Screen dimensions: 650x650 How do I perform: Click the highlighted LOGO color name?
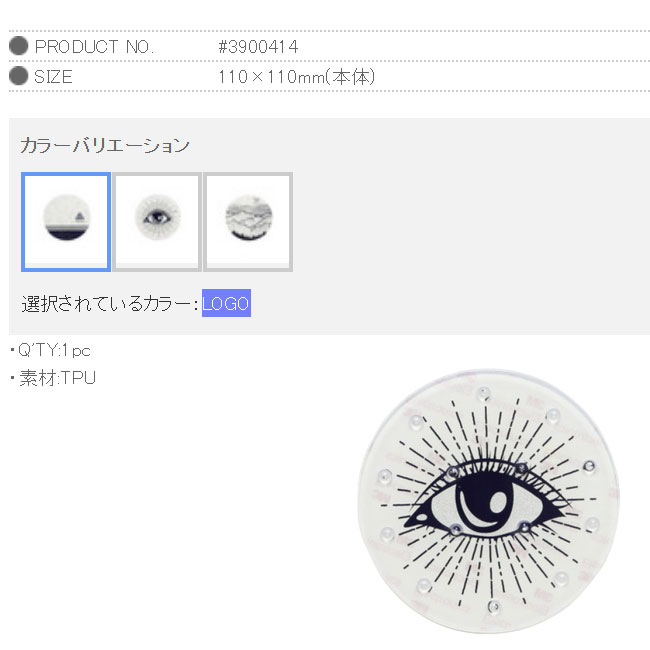[x=226, y=303]
